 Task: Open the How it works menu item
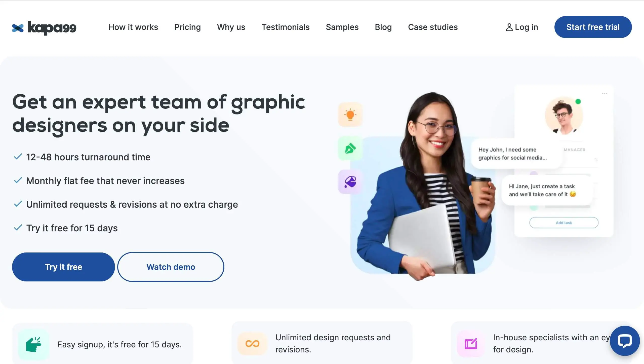133,27
